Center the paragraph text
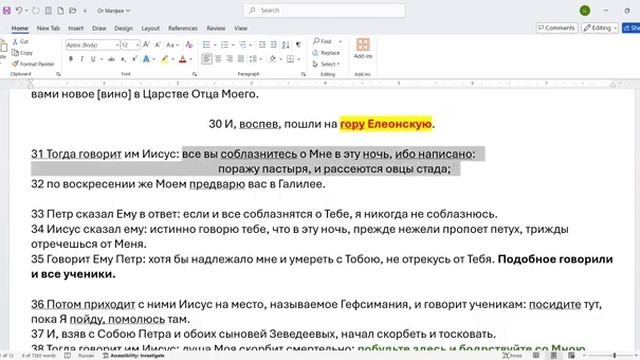Image resolution: width=640 pixels, height=360 pixels. (x=218, y=59)
